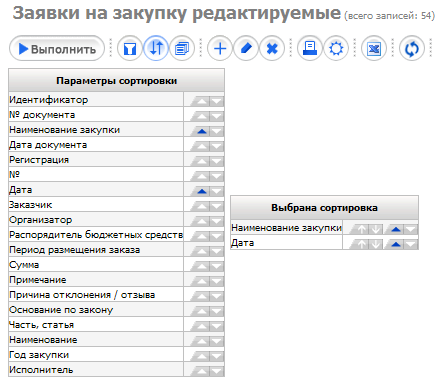Set ascending sort for Идентификатор
437x389 pixels.
[201, 101]
